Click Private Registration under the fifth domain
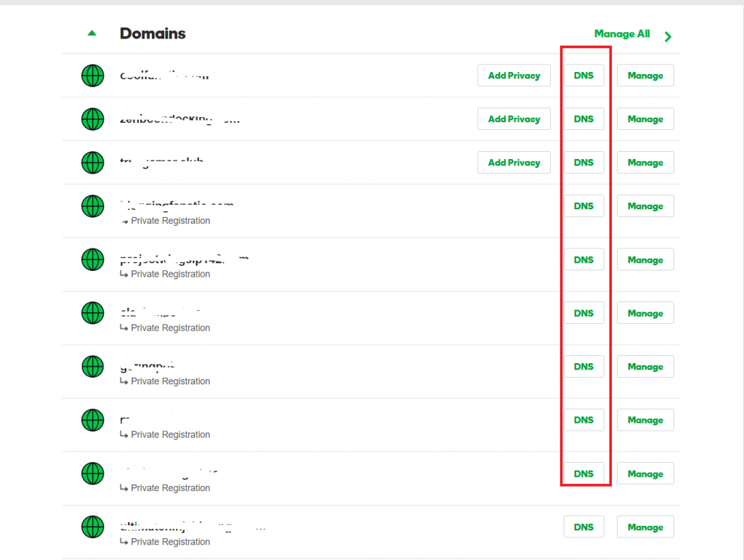744x560 pixels. coord(170,274)
